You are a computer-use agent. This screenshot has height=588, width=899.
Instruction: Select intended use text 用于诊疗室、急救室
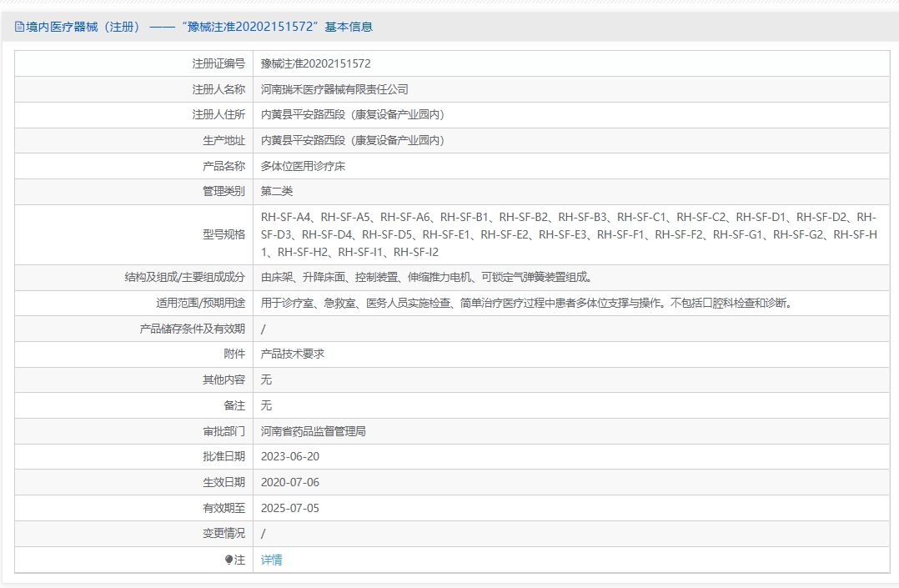(x=527, y=303)
